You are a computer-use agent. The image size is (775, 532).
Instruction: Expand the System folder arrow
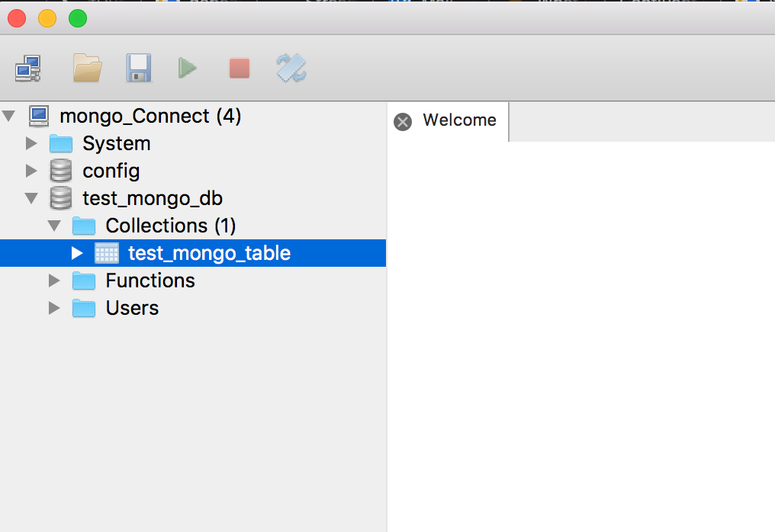point(31,143)
